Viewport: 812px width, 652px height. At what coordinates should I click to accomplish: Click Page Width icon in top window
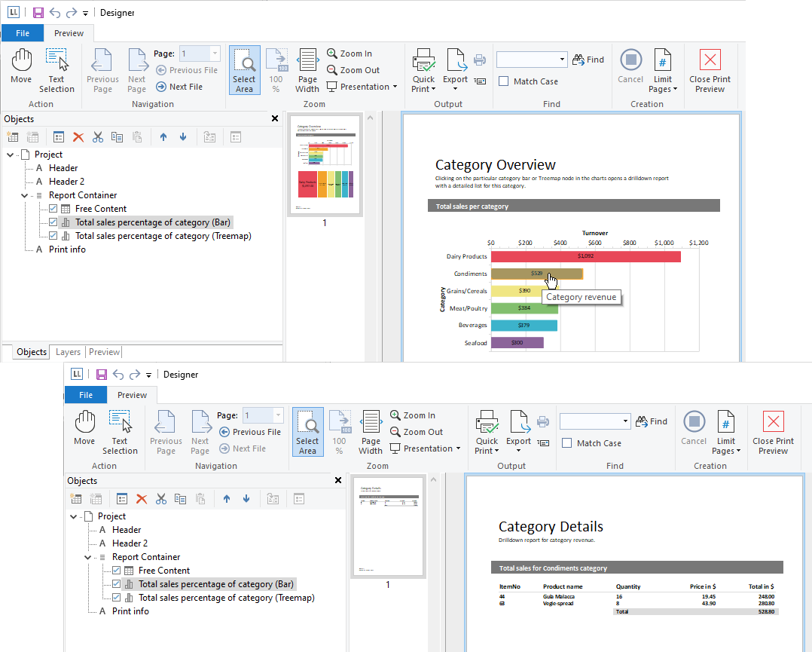point(307,71)
